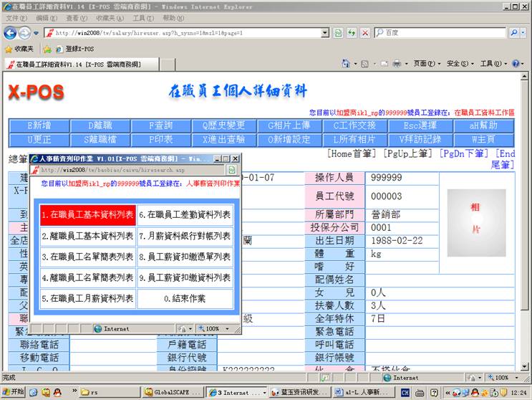The height and width of the screenshot is (400, 532).
Task: Click the browser Back arrow button
Action: (x=11, y=33)
